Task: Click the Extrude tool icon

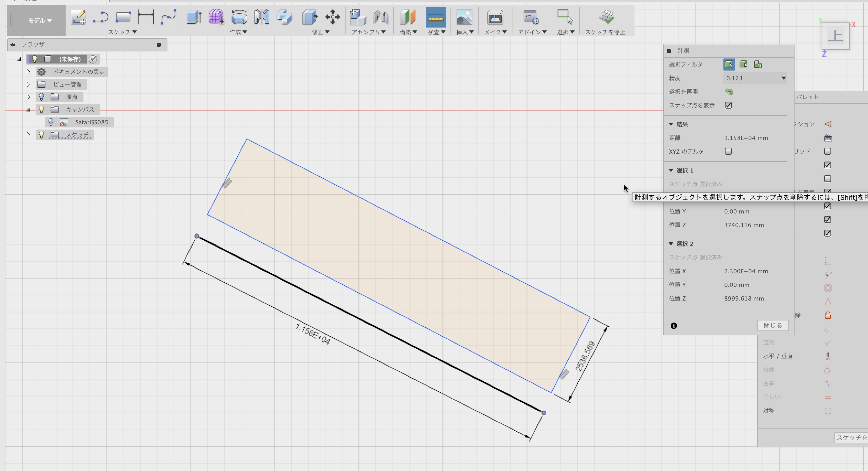Action: click(x=194, y=17)
